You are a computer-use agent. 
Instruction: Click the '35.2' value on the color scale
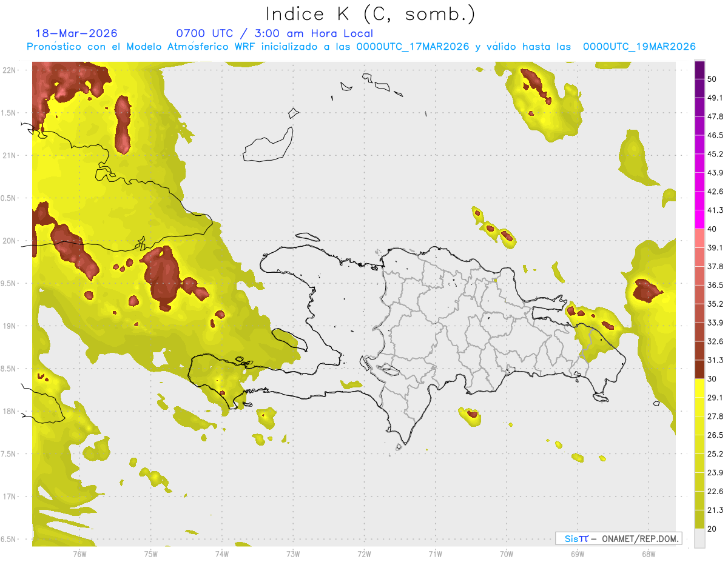point(715,304)
